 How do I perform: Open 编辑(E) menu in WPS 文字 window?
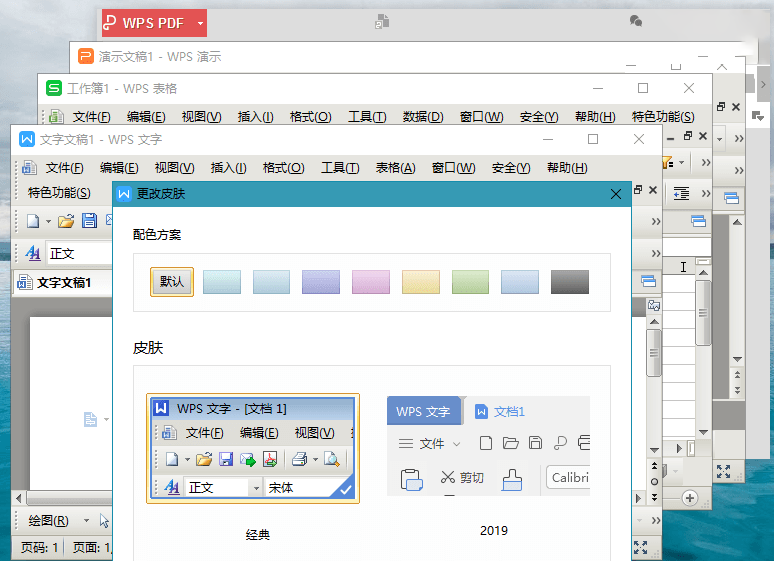[x=119, y=168]
